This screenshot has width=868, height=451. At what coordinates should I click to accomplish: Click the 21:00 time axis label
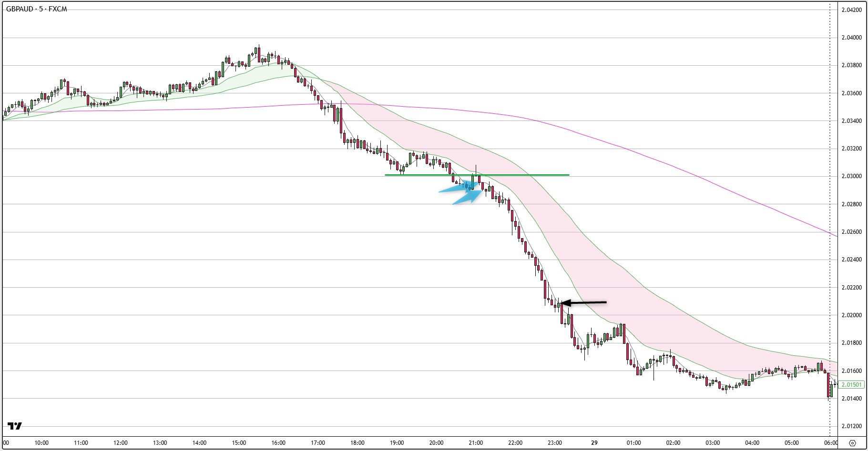pos(476,443)
